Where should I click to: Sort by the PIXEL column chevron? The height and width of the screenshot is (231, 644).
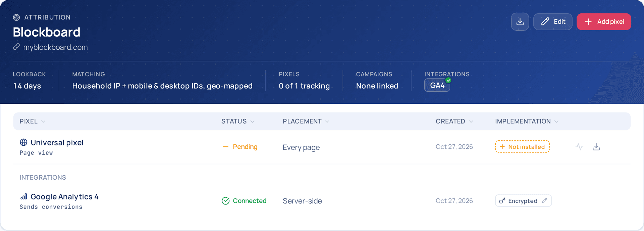[43, 122]
